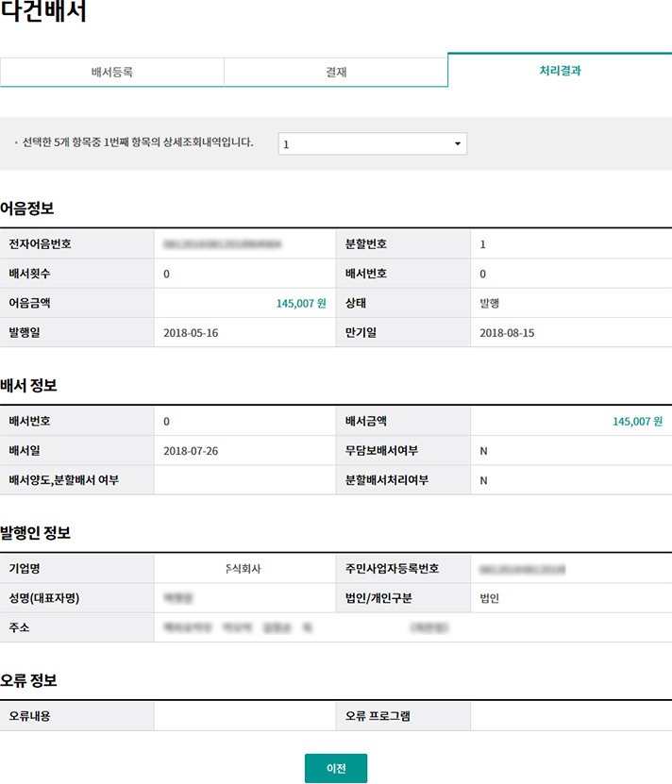
Task: Click the 분할배서처리여부 value N
Action: pos(484,480)
